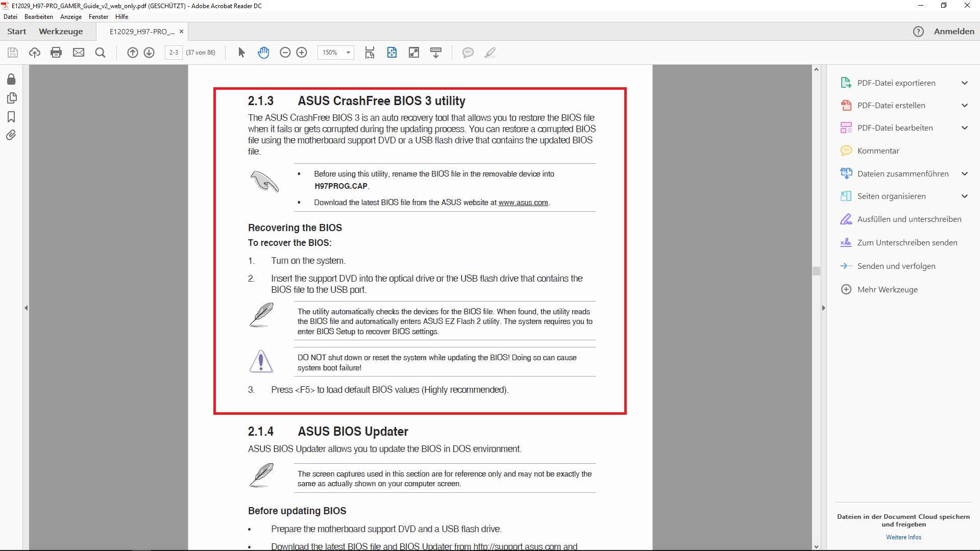This screenshot has width=980, height=551.
Task: Collapse the right tools pane arrow
Action: pos(823,308)
